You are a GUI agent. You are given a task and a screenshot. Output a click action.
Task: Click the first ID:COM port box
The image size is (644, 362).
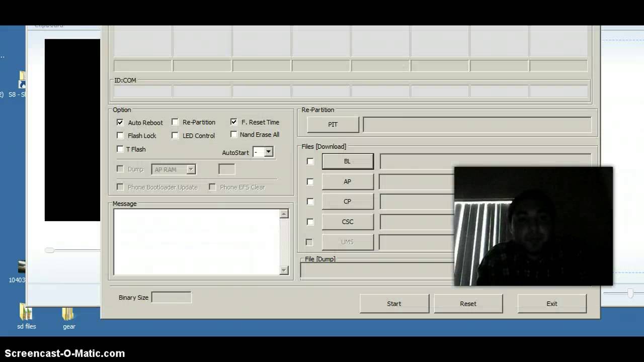pos(142,92)
